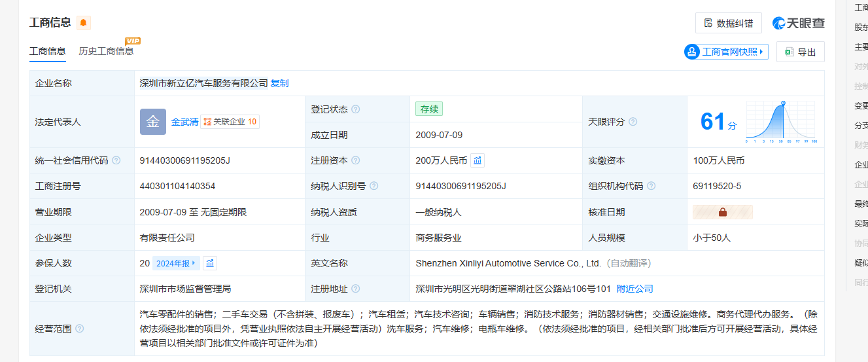Open legal representative 金武清 link
Viewport: 868px width, 362px height.
[184, 122]
